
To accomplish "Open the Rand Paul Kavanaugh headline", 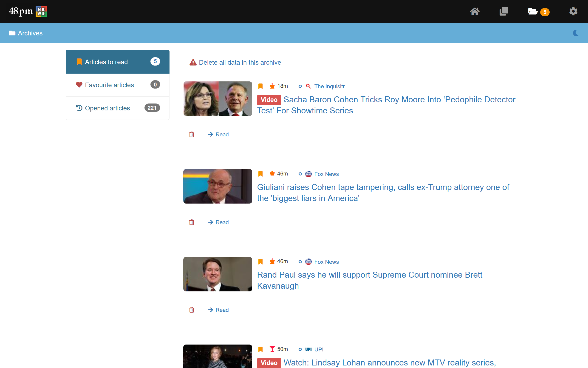I will point(370,280).
